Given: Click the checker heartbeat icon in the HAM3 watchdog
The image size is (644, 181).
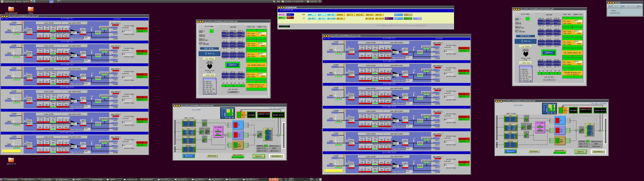Looking at the screenshot, I should pyautogui.click(x=526, y=54).
